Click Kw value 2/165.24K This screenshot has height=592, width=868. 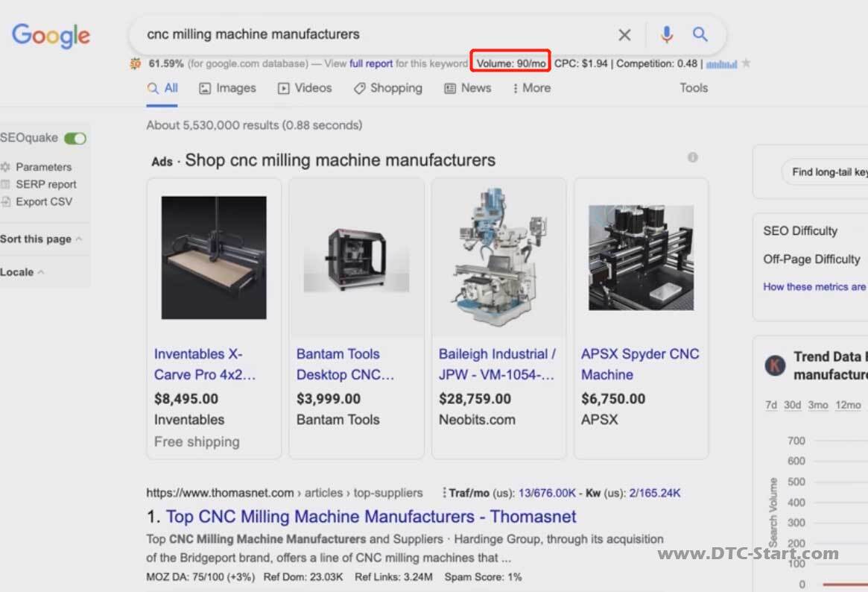point(654,493)
